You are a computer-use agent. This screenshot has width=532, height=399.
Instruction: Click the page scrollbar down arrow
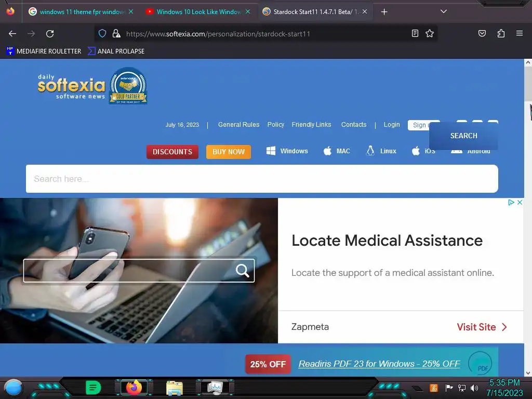pyautogui.click(x=528, y=373)
